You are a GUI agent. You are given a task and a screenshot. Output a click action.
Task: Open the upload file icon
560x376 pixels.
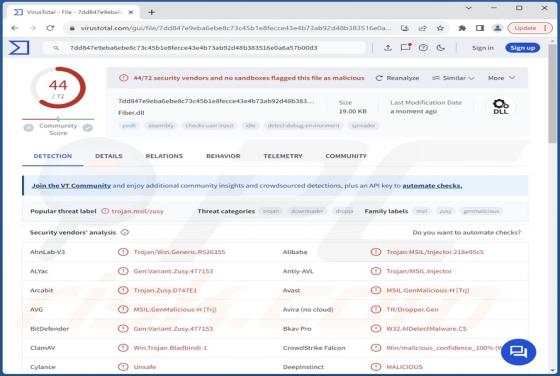coord(388,47)
